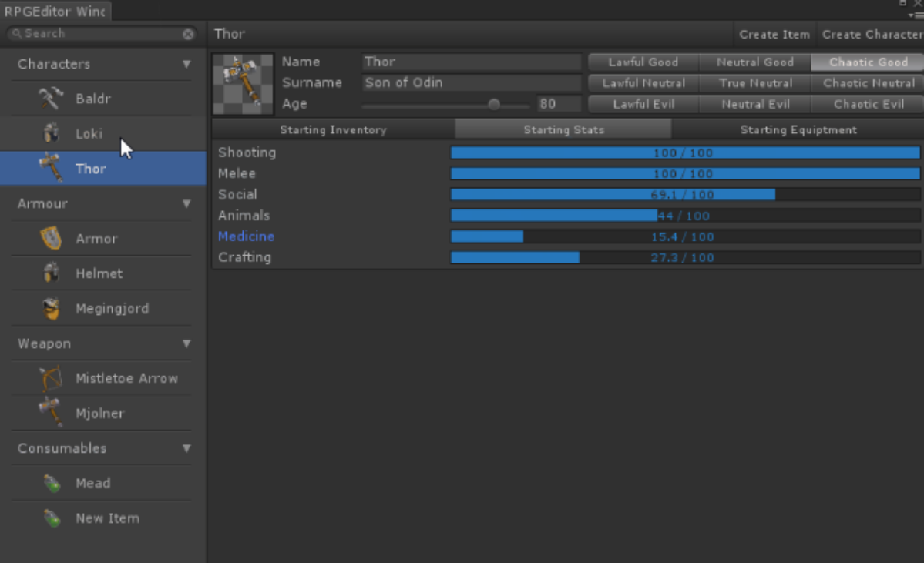924x563 pixels.
Task: Select Lawful Neutral alignment
Action: click(643, 83)
